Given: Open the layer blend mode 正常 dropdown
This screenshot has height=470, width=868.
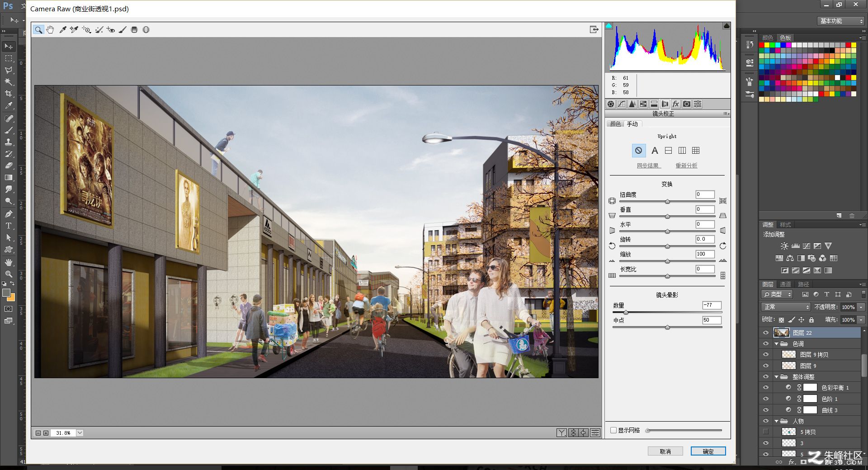Looking at the screenshot, I should [786, 307].
